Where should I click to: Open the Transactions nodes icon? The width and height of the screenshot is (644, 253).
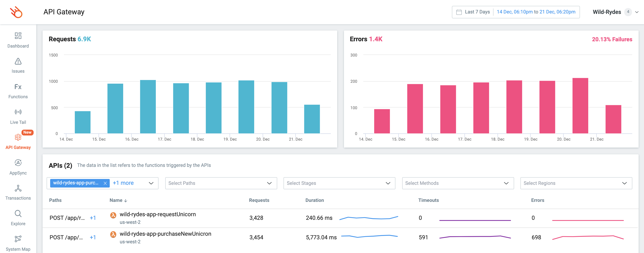coord(18,188)
